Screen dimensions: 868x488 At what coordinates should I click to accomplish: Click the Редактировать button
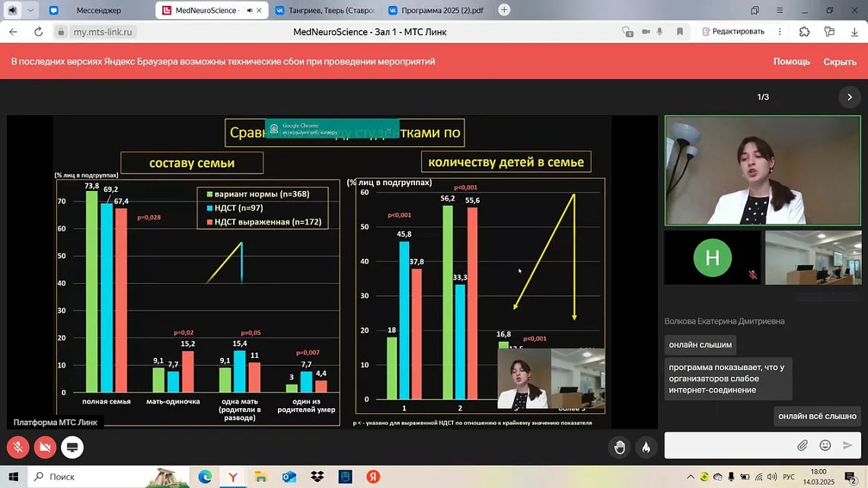tap(733, 31)
